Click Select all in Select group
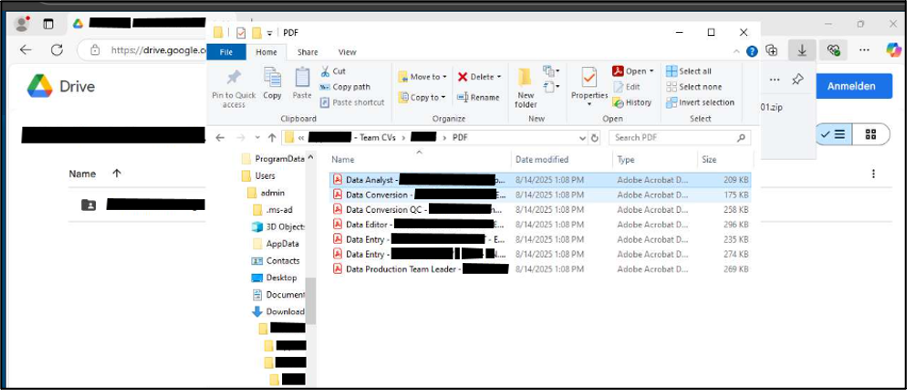This screenshot has width=908, height=390. (689, 71)
